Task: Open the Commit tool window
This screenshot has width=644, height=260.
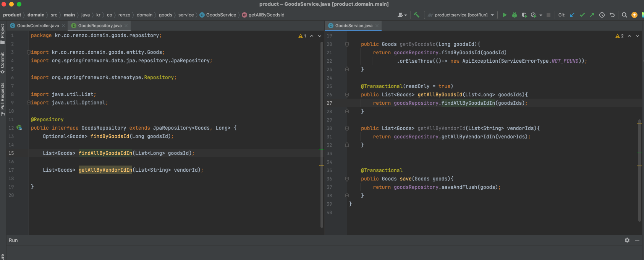Action: pos(3,63)
